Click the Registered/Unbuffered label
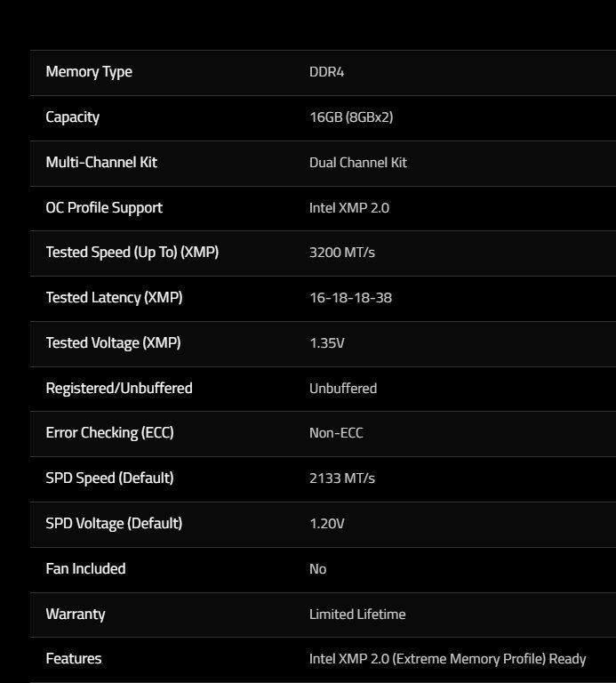The image size is (616, 683). pos(119,389)
